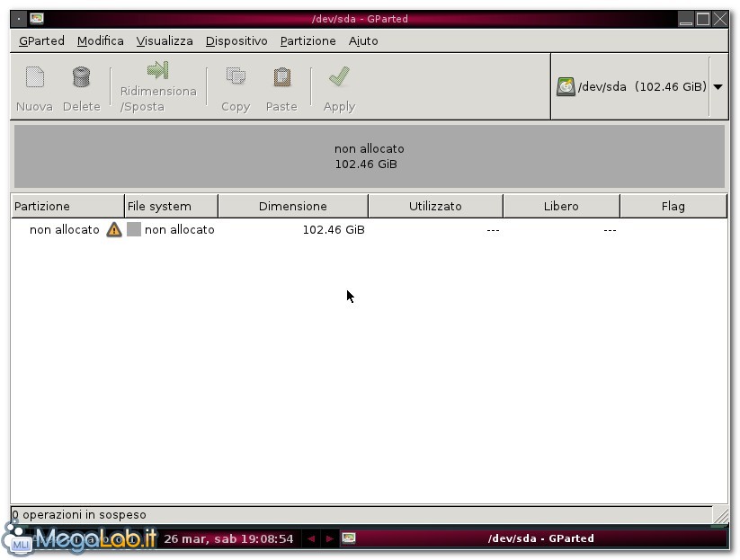740x560 pixels.
Task: Open the Visualizza menu
Action: coord(165,41)
